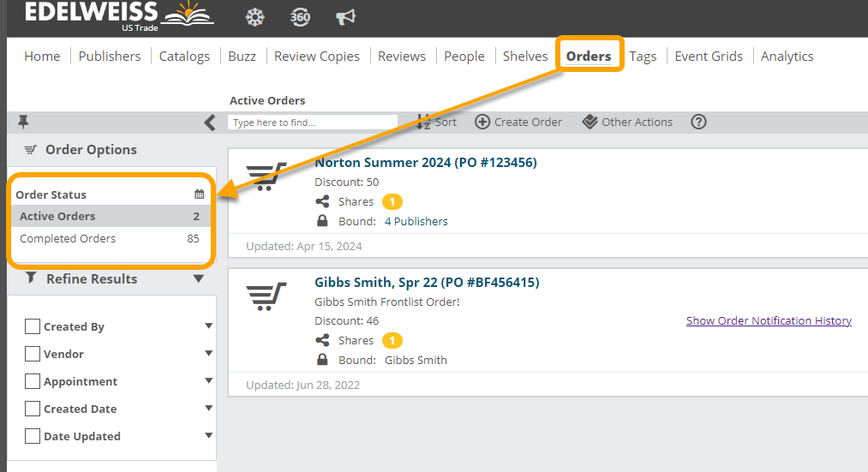Collapse the Refine Results section arrow

[199, 278]
